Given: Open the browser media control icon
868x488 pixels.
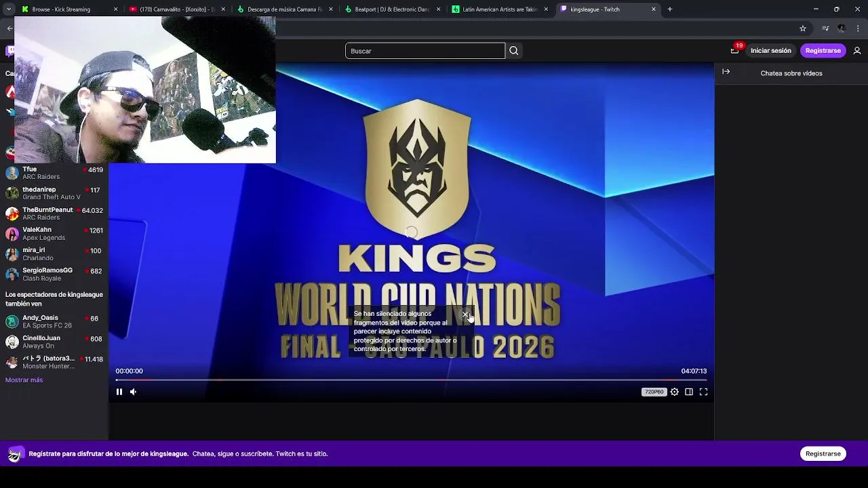Looking at the screenshot, I should pos(825,28).
